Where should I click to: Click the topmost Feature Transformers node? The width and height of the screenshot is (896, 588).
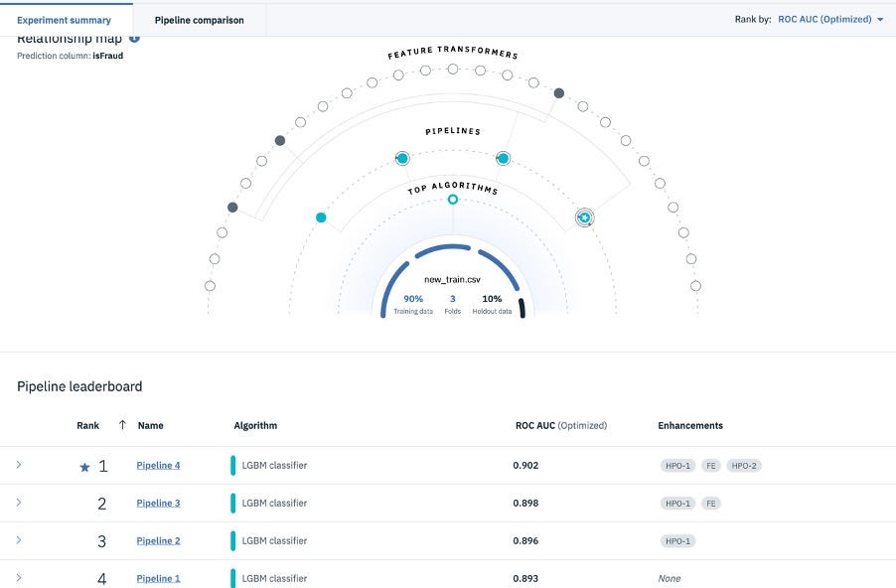454,69
